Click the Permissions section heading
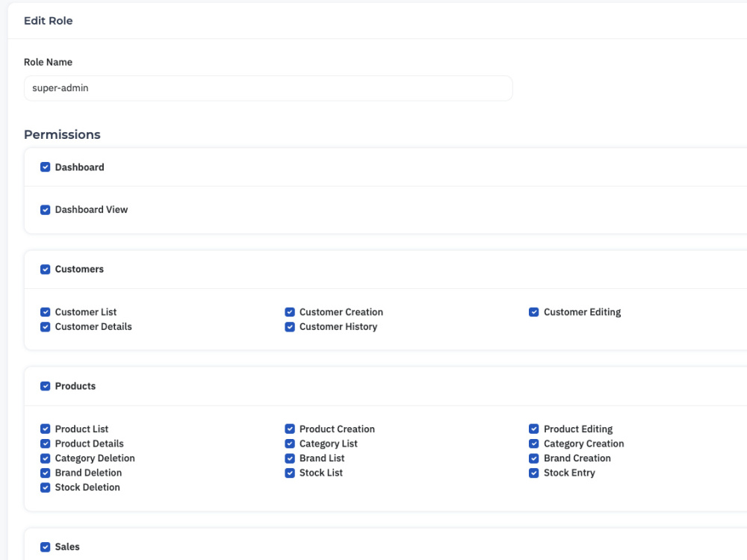The image size is (747, 560). tap(62, 134)
